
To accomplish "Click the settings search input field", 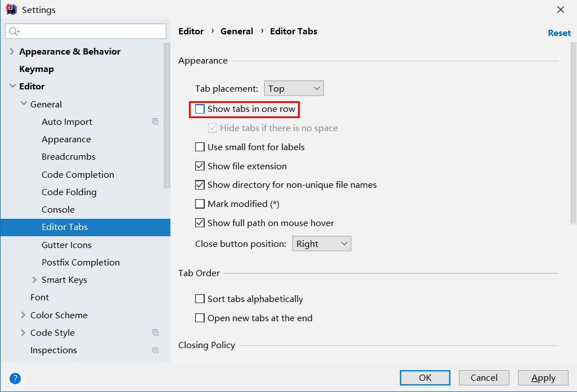I will (x=90, y=31).
